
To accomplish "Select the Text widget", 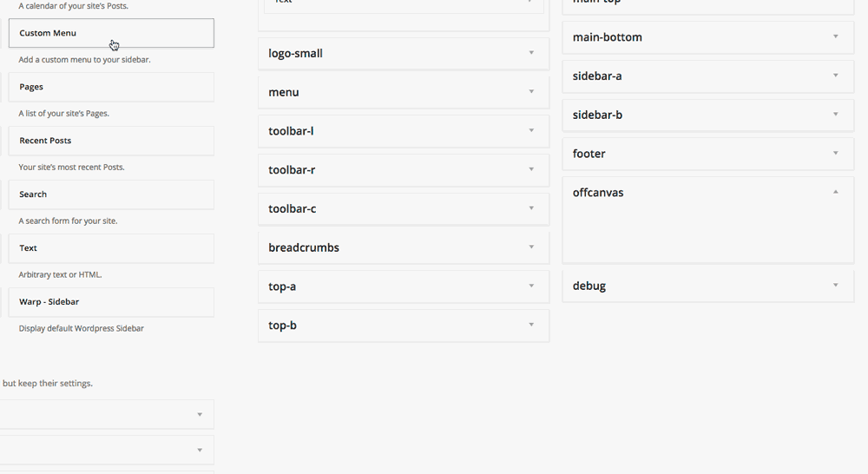I will click(x=111, y=248).
